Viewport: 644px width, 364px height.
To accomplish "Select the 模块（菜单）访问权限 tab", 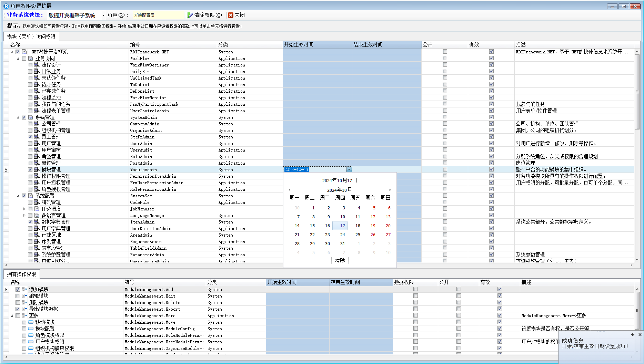I will [x=31, y=37].
